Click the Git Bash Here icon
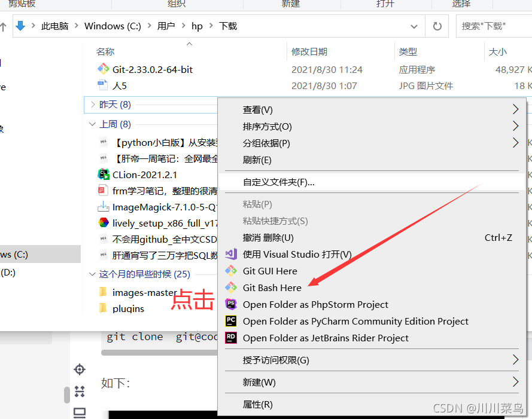 [231, 288]
